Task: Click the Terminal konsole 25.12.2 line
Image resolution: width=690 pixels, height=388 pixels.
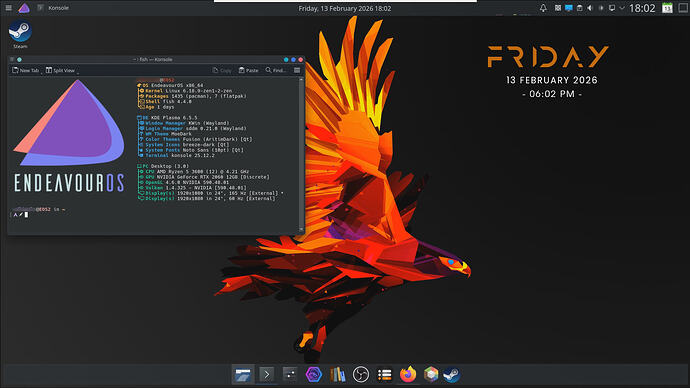Action: point(177,155)
